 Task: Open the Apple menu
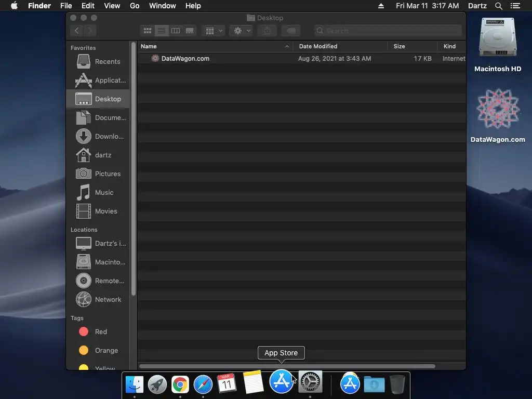(14, 6)
